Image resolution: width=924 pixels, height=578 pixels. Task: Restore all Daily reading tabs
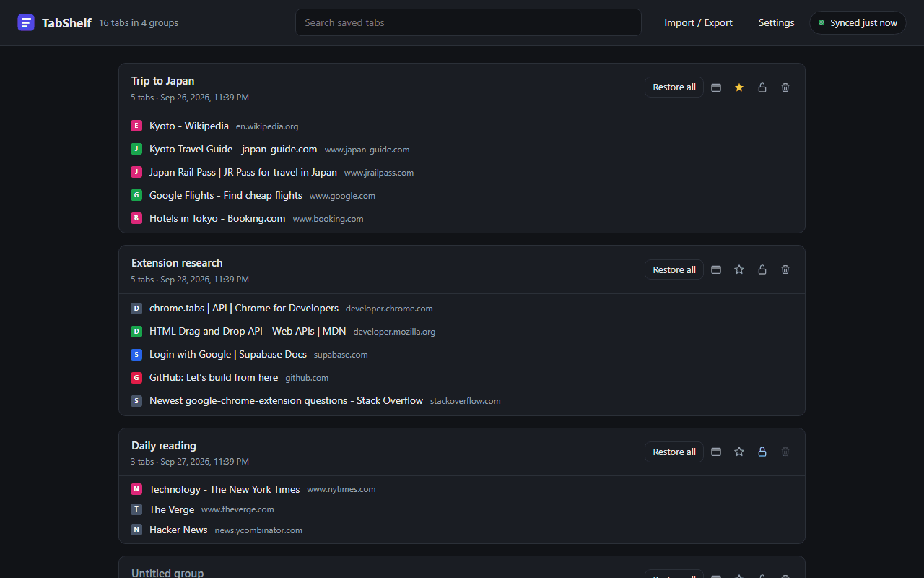click(x=674, y=452)
